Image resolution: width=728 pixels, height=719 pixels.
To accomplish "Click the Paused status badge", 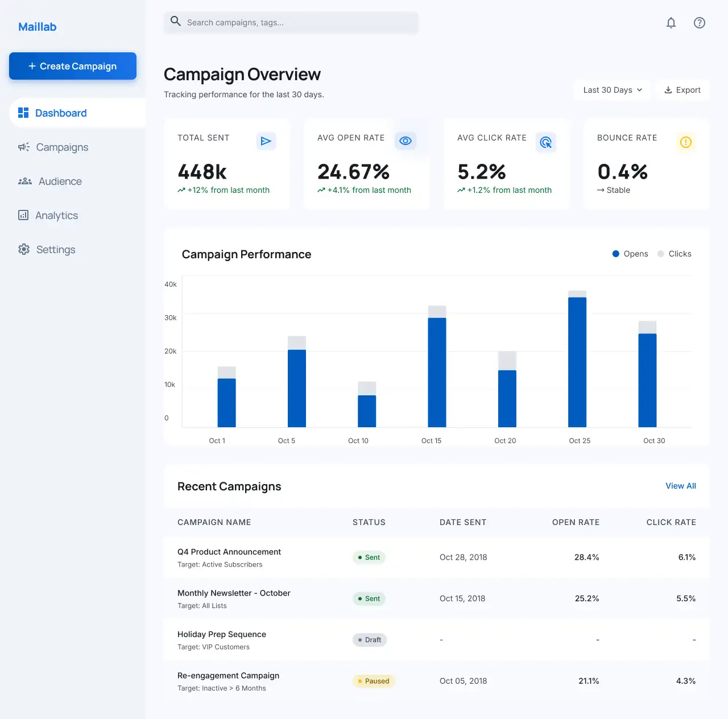I will pyautogui.click(x=374, y=681).
